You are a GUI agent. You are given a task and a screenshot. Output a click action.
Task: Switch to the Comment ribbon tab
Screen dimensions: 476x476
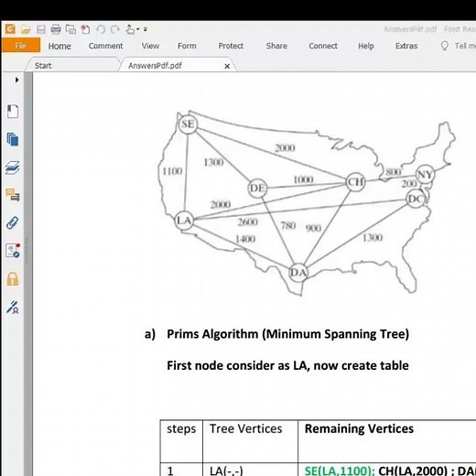point(105,46)
